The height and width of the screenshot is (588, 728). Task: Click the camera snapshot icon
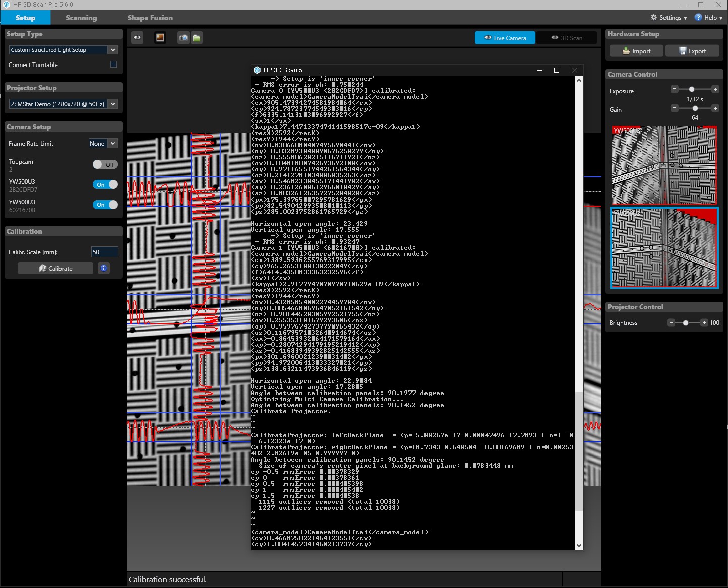pyautogui.click(x=184, y=38)
